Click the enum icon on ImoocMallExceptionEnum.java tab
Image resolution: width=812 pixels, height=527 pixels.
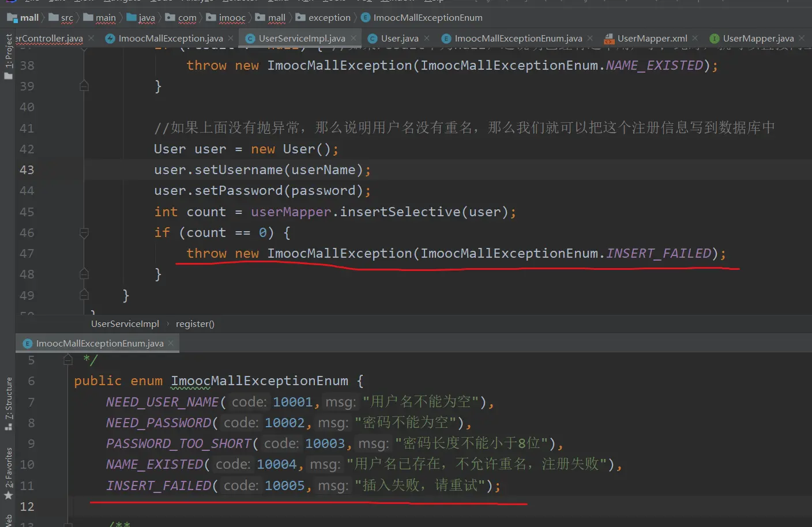pos(446,39)
